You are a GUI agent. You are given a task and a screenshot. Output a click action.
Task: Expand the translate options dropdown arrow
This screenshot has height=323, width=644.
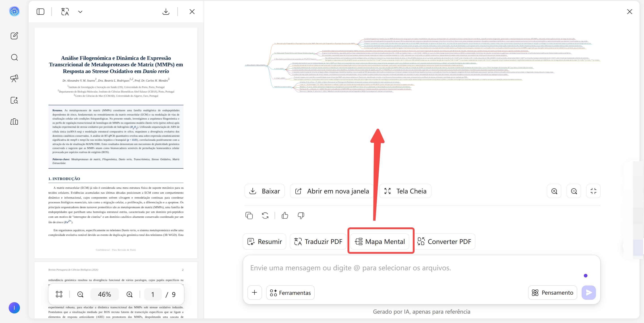(x=80, y=11)
